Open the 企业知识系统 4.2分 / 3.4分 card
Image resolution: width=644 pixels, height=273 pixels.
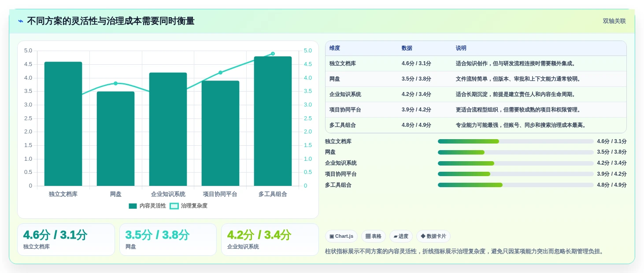pyautogui.click(x=270, y=240)
